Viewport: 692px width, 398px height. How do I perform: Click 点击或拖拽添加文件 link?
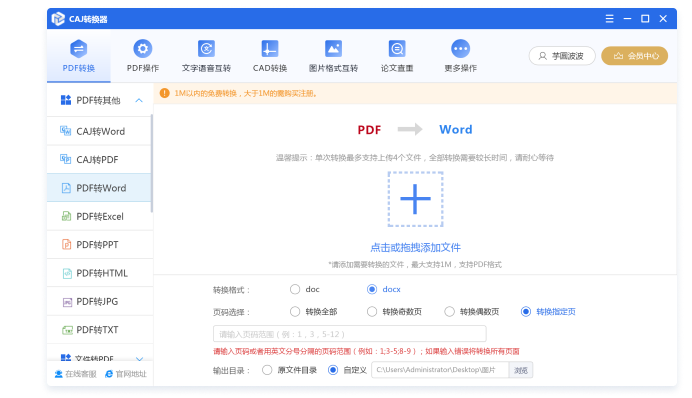(415, 248)
